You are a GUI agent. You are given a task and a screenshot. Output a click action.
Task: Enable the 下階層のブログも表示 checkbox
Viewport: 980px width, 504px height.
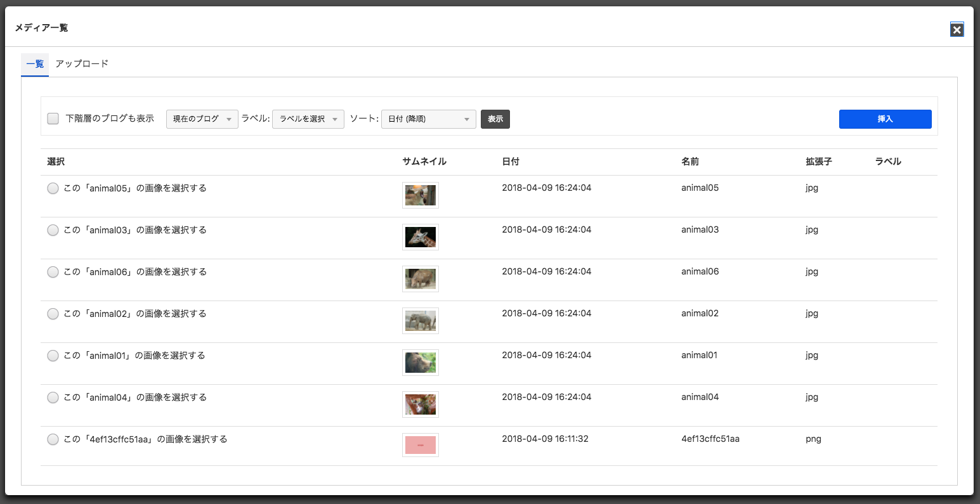pos(53,119)
